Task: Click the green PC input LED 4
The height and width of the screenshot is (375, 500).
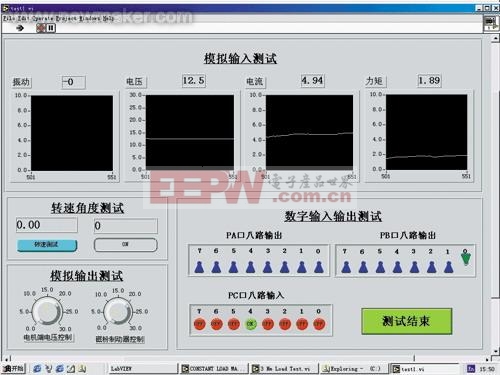Action: click(x=251, y=324)
